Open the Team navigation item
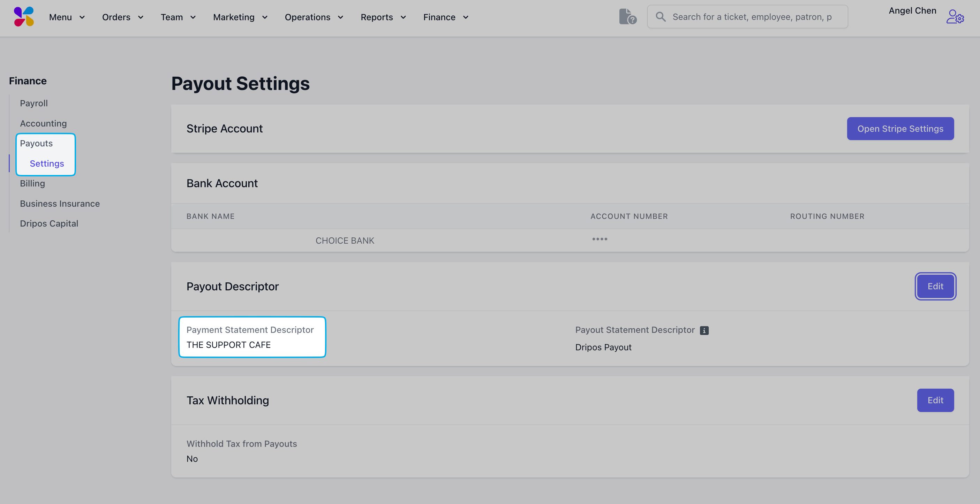Image resolution: width=980 pixels, height=504 pixels. [x=172, y=17]
